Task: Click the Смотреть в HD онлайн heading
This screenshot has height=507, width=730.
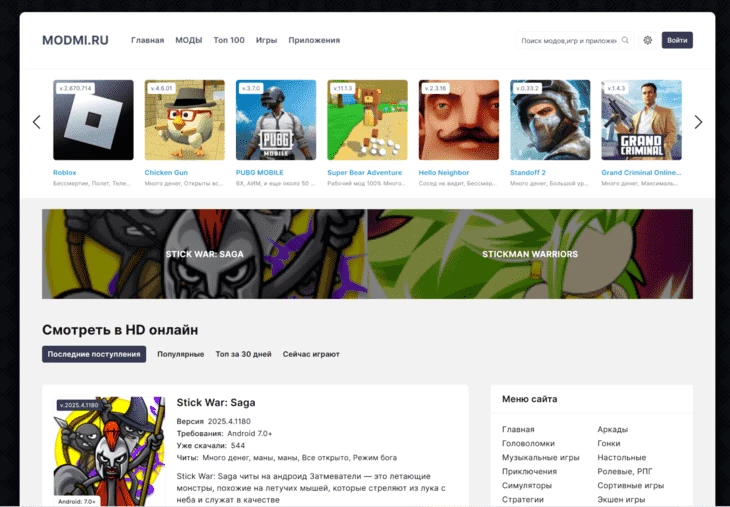Action: pos(120,330)
